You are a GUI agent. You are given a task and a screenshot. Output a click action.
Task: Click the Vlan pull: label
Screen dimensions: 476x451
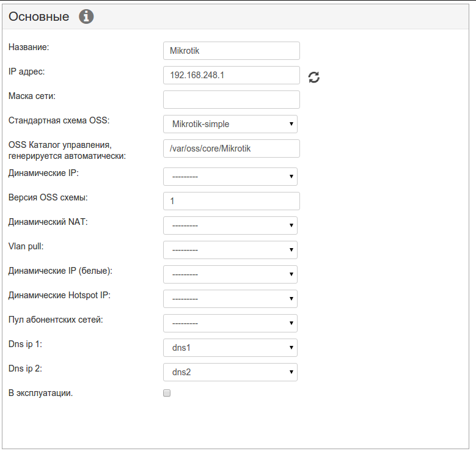pyautogui.click(x=26, y=246)
